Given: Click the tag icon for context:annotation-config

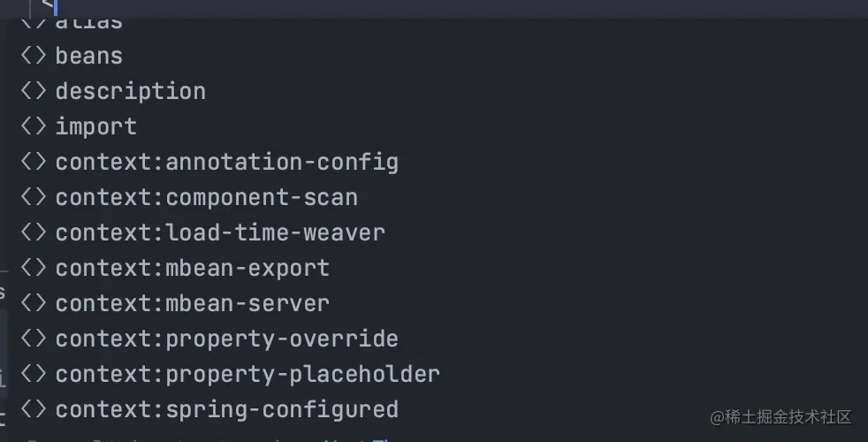Looking at the screenshot, I should click(33, 162).
